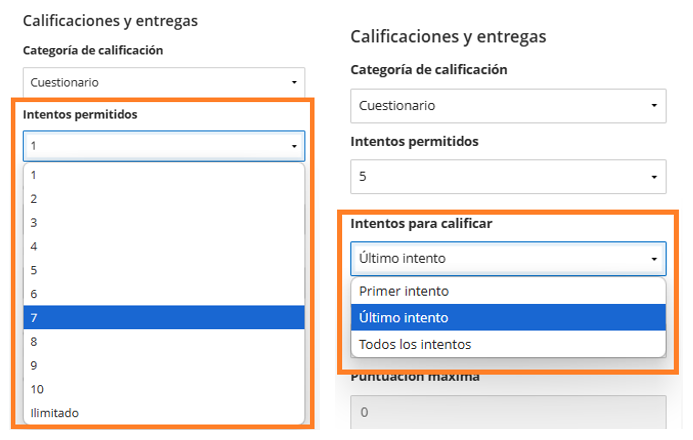693x440 pixels.
Task: Choose the highlighted Último intento list option
Action: pyautogui.click(x=507, y=318)
